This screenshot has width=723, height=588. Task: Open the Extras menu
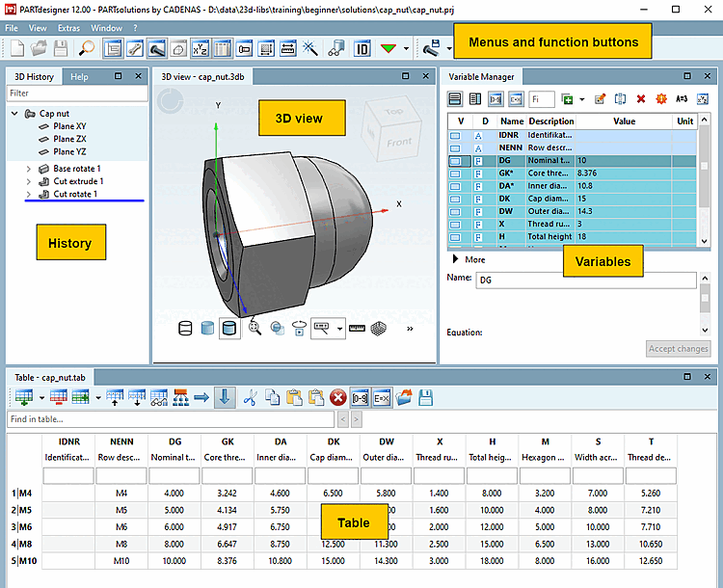pos(68,28)
